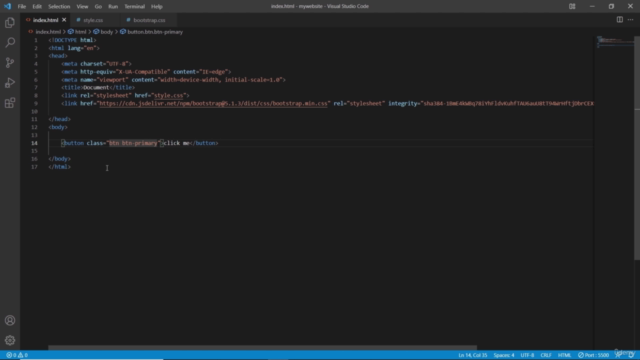Open the File menu
The image size is (640, 360).
22,7
